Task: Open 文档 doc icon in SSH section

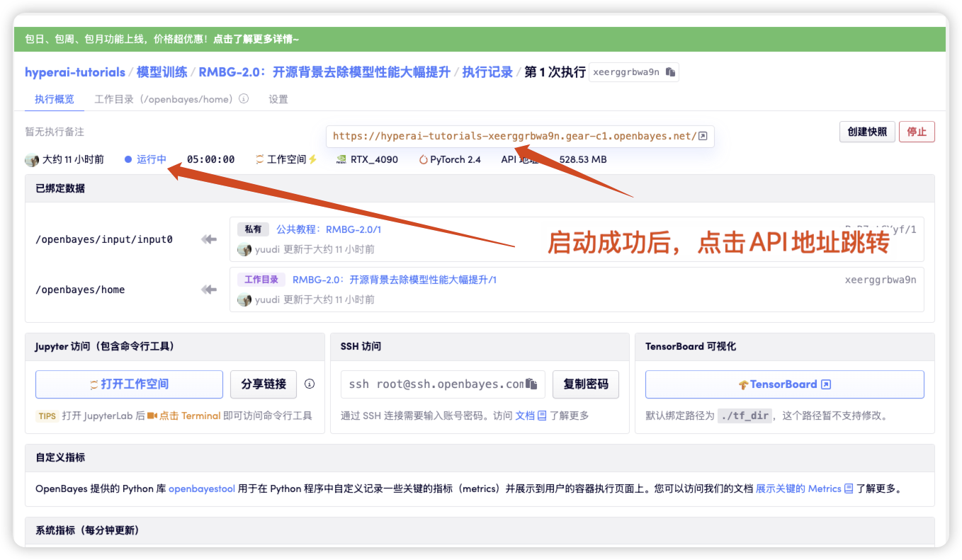Action: tap(542, 416)
